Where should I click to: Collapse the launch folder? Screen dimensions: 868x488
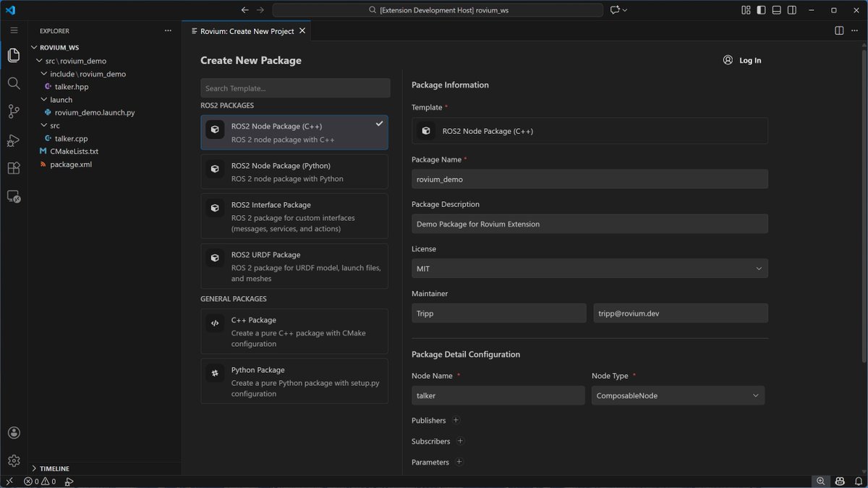(45, 100)
